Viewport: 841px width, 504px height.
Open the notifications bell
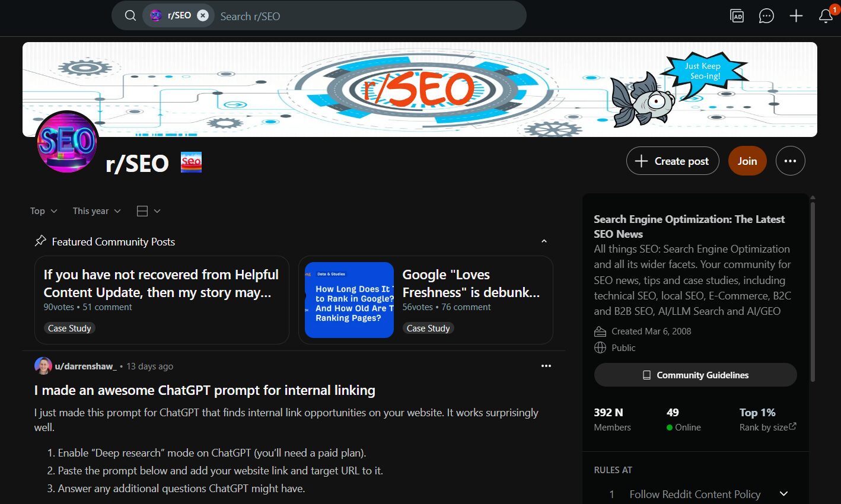[x=826, y=16]
